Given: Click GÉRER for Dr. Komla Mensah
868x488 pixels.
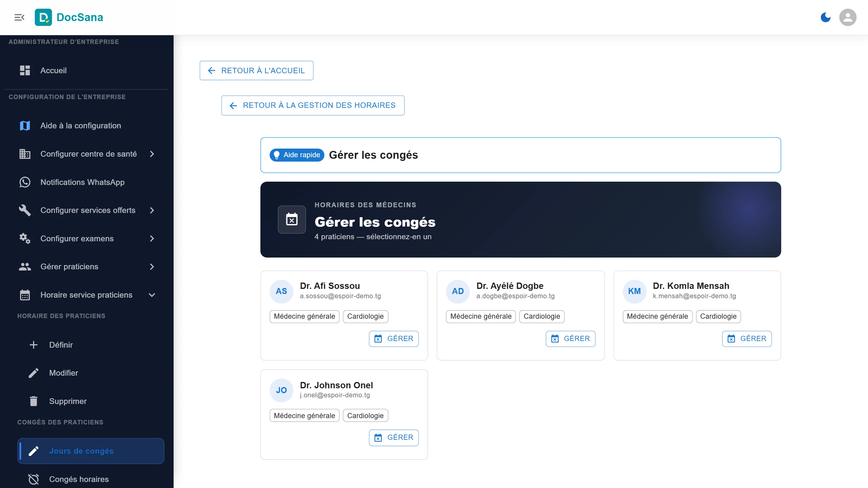Looking at the screenshot, I should point(747,339).
